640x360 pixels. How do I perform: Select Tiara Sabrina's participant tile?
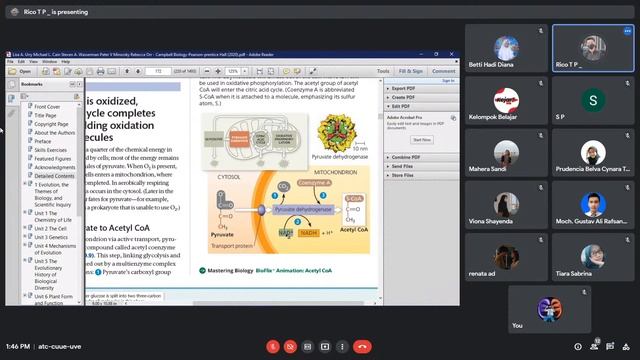tap(593, 257)
